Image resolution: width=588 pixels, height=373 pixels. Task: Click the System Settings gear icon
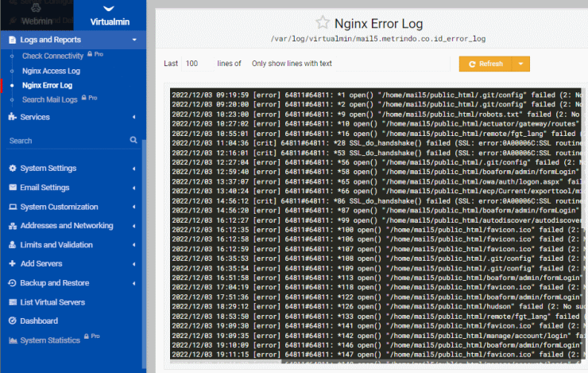[x=13, y=168]
